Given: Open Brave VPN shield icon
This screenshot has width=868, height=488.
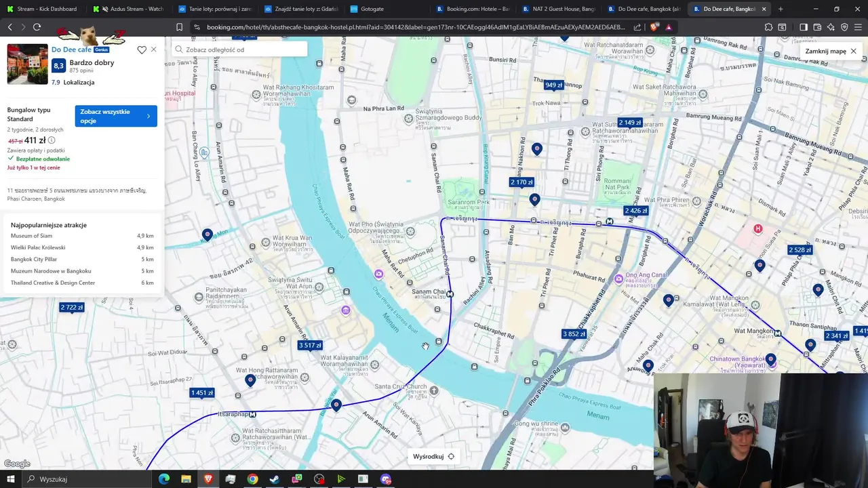Looking at the screenshot, I should (844, 27).
